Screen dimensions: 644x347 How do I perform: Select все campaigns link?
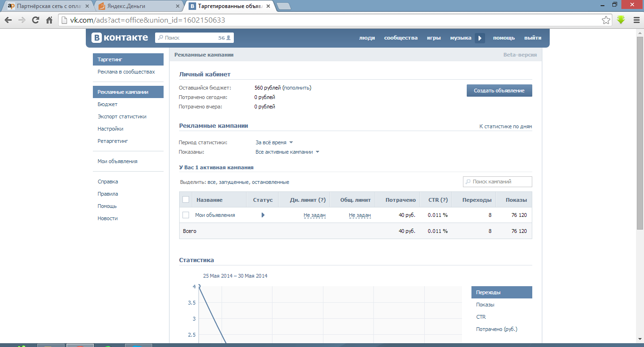(x=212, y=182)
